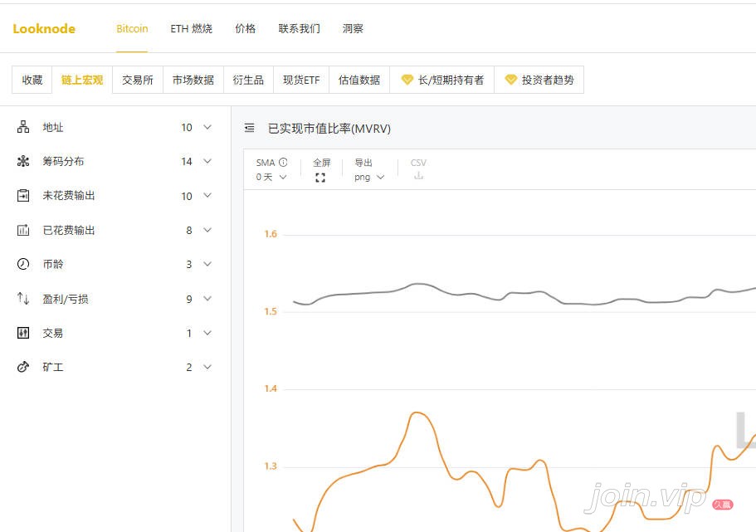This screenshot has width=756, height=532.
Task: Select the 盈利/亏损 sidebar label
Action: (x=66, y=299)
